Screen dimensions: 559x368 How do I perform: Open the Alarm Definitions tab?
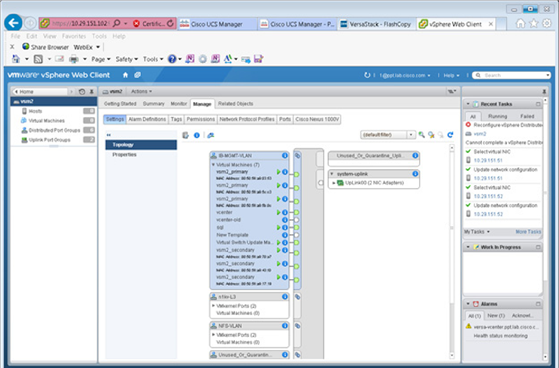147,119
